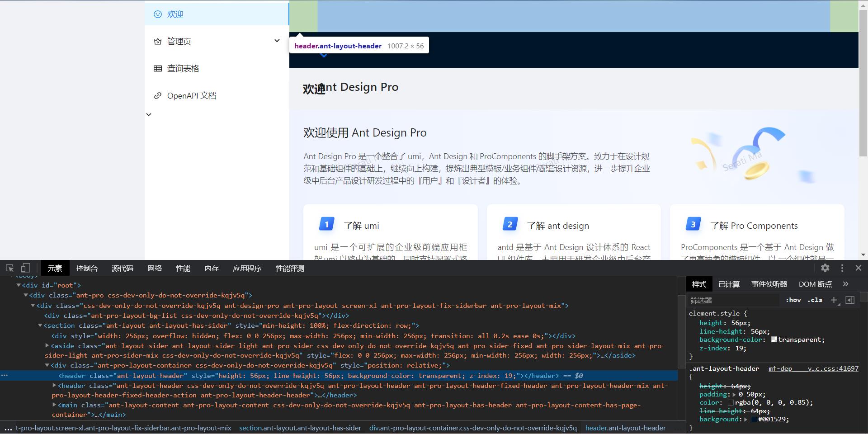
Task: Click the new style rule plus button
Action: [x=834, y=300]
